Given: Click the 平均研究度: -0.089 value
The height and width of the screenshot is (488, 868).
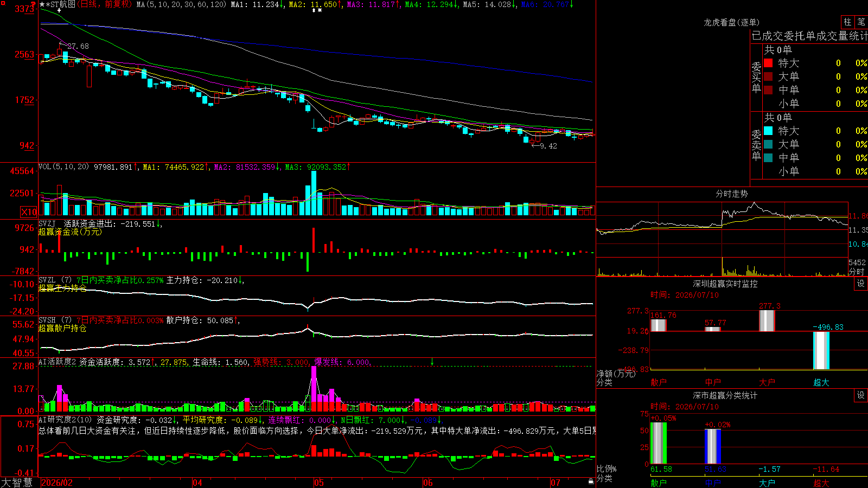Looking at the screenshot, I should [220, 420].
